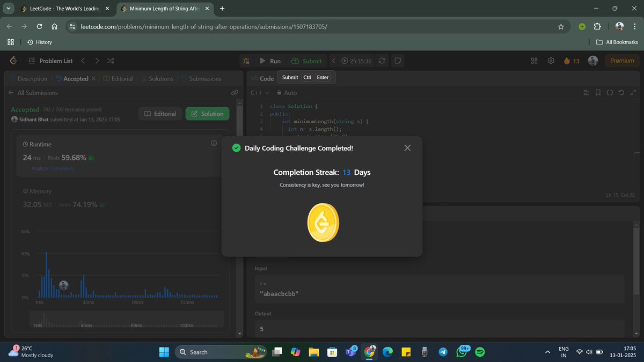644x362 pixels.
Task: Open History bookmark
Action: coord(40,42)
